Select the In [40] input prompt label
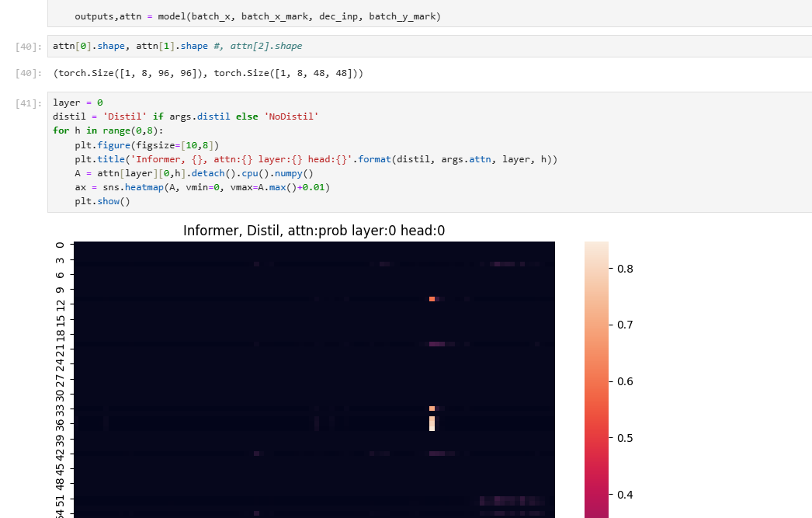The image size is (812, 518). [x=29, y=47]
